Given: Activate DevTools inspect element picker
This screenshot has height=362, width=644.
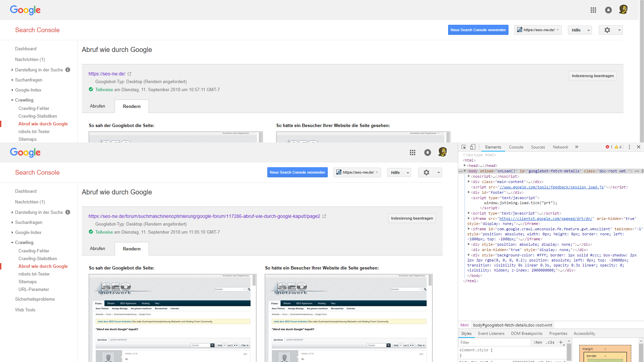Looking at the screenshot, I should click(464, 147).
